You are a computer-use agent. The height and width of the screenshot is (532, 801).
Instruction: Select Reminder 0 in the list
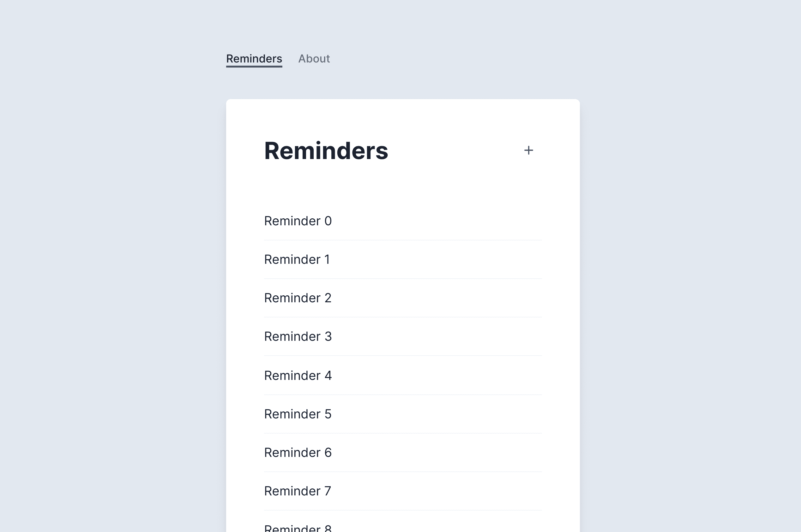point(403,221)
